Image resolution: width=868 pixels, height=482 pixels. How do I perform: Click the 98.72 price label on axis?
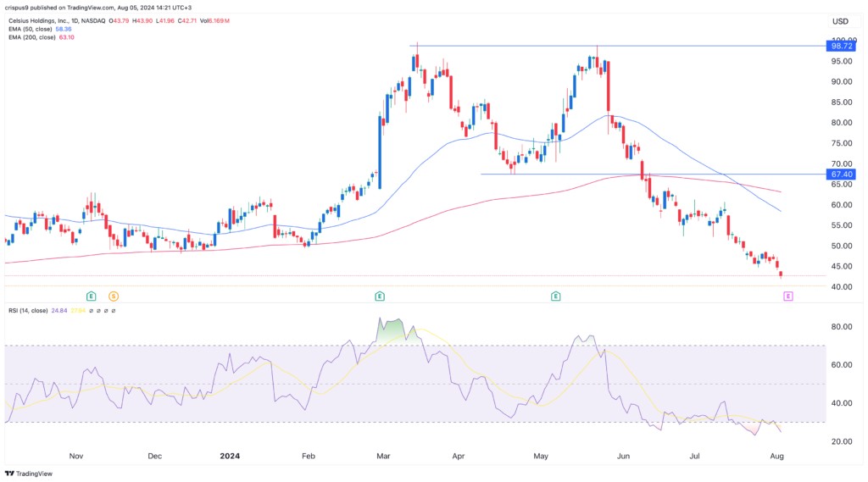coord(840,47)
